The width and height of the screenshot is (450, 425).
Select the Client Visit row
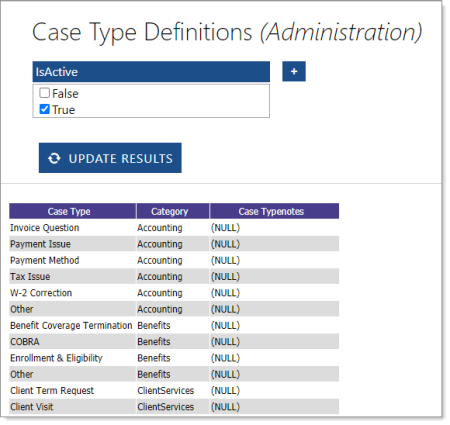tap(174, 407)
